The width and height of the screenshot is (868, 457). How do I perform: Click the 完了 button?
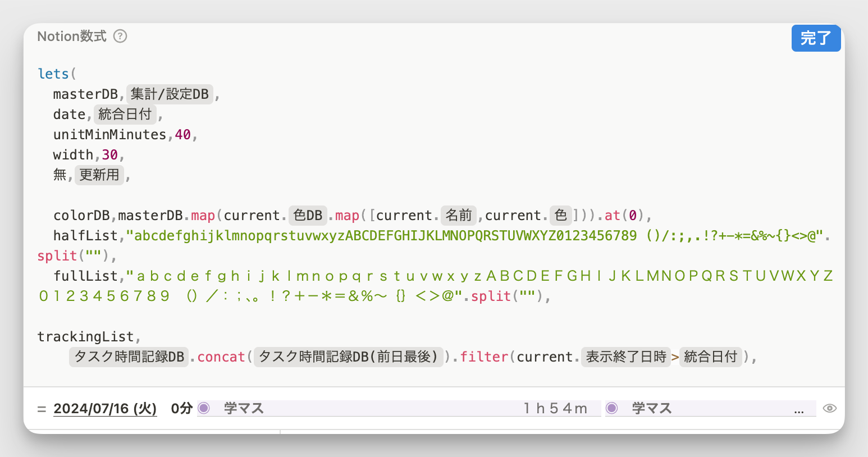(816, 38)
